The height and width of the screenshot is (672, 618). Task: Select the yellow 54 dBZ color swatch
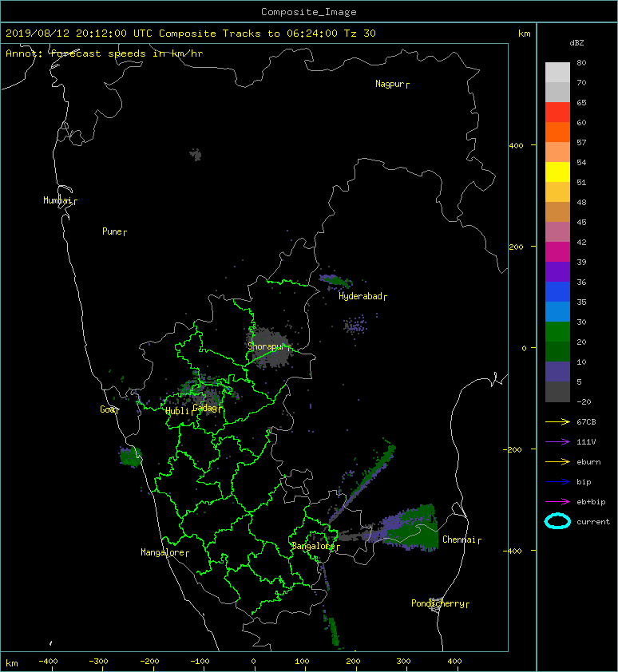557,172
